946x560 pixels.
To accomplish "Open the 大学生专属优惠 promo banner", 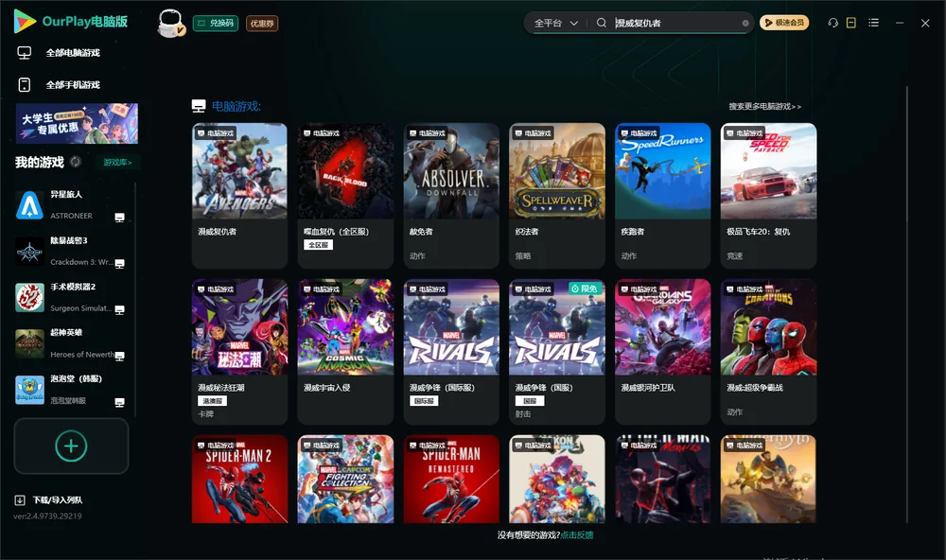I will pos(77,123).
